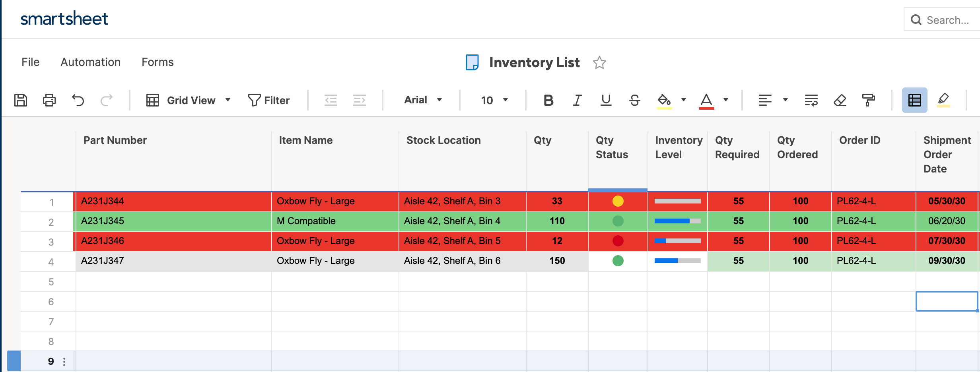980x372 pixels.
Task: Click the horizontal align icon
Action: pyautogui.click(x=765, y=100)
